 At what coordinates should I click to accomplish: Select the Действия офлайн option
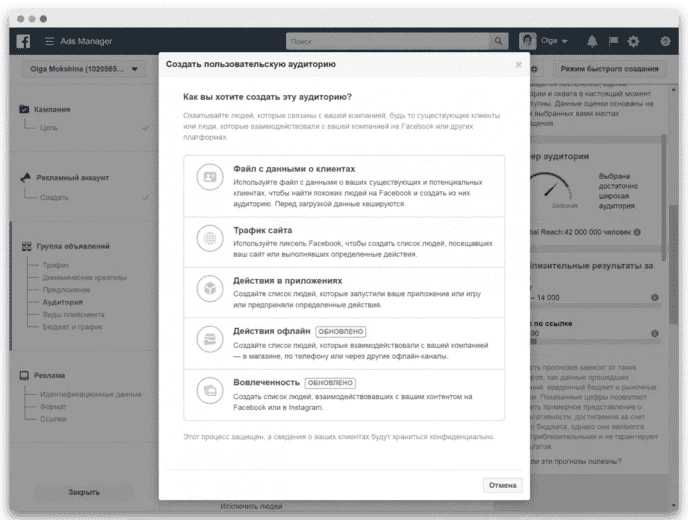(344, 344)
